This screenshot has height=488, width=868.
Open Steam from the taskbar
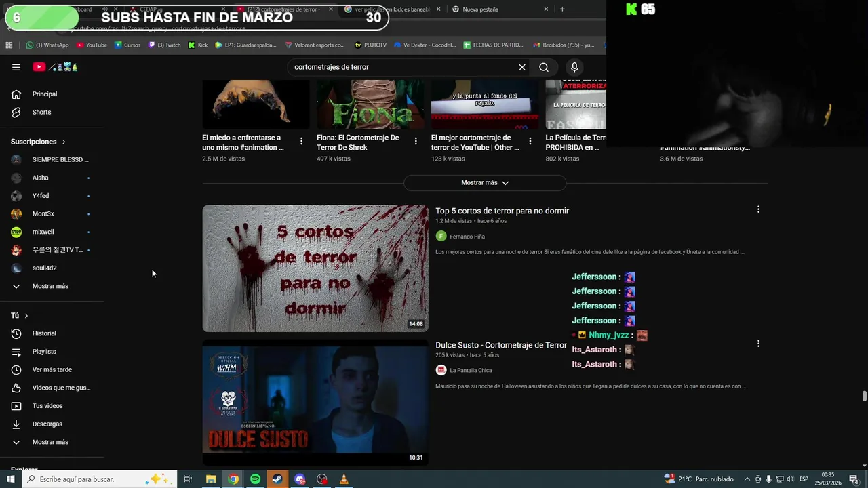coord(277,479)
